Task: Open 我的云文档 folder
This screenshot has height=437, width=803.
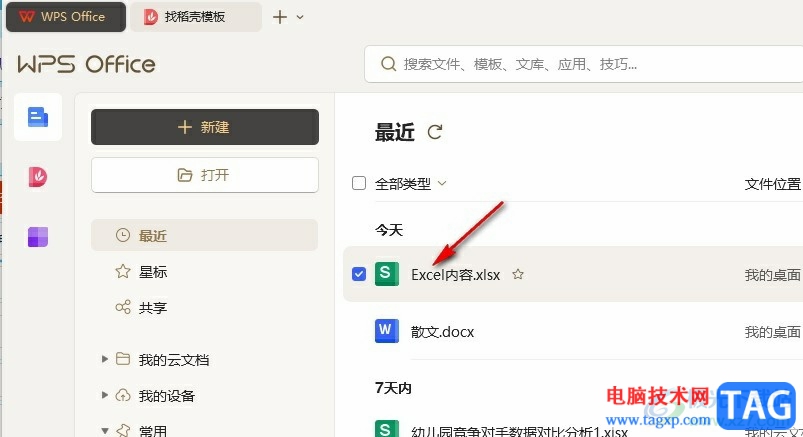Action: tap(173, 360)
